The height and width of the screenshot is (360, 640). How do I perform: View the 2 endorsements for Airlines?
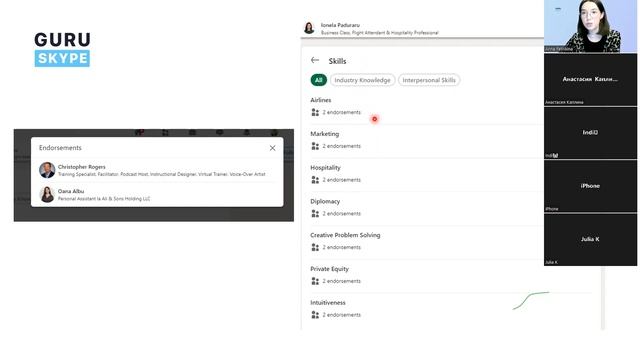(342, 112)
